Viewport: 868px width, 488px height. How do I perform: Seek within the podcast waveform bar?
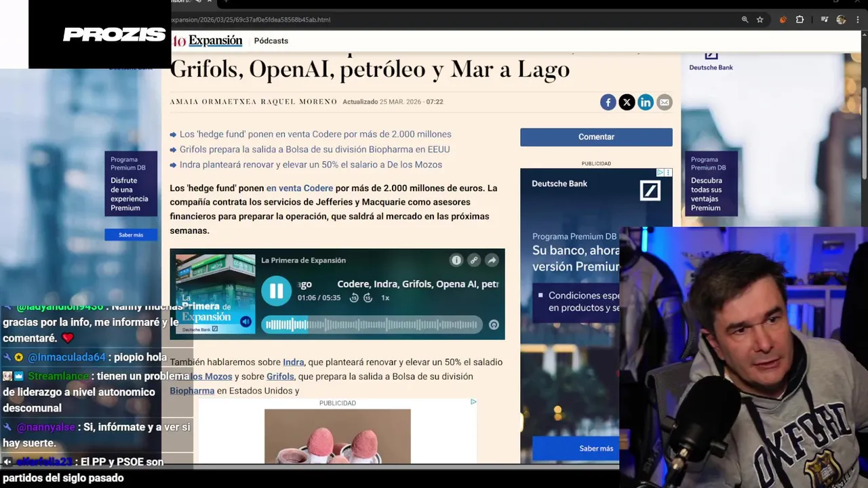pos(372,325)
